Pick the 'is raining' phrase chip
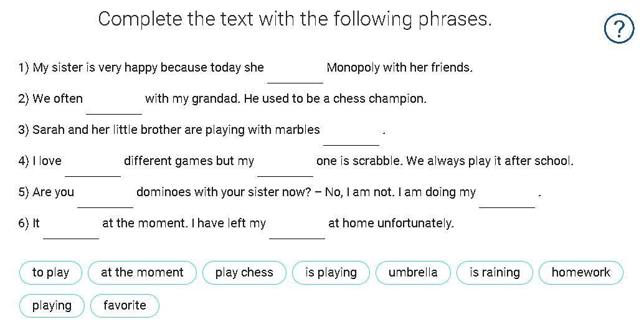 point(495,273)
